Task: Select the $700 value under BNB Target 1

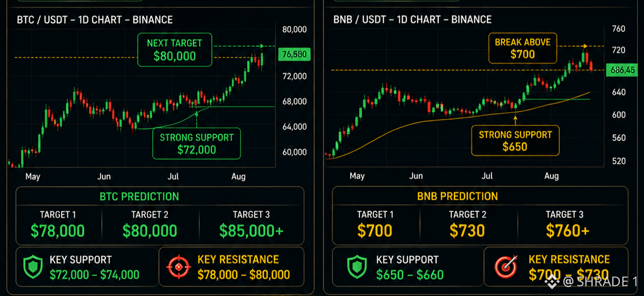Action: point(374,231)
